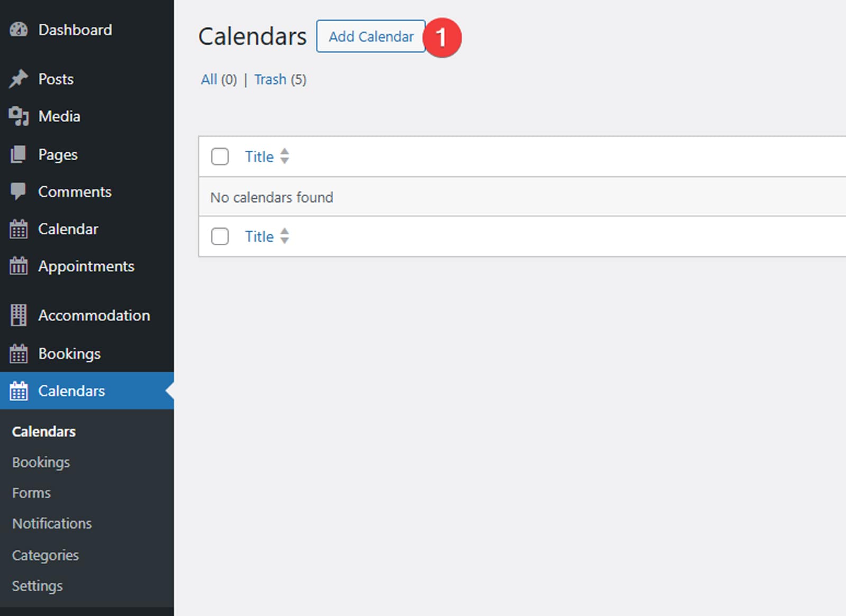The image size is (846, 616).
Task: Toggle the calendar row selection checkbox
Action: tap(220, 157)
